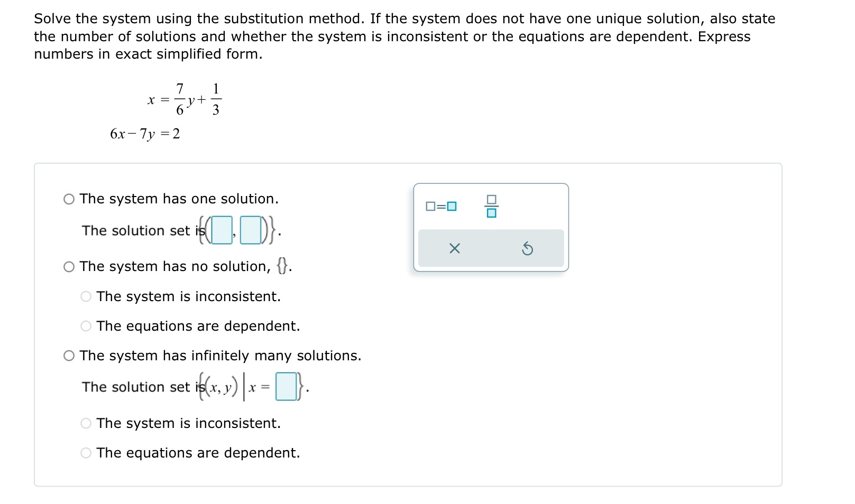The image size is (855, 504).
Task: Undo your entry with the circular arrow icon
Action: (528, 248)
